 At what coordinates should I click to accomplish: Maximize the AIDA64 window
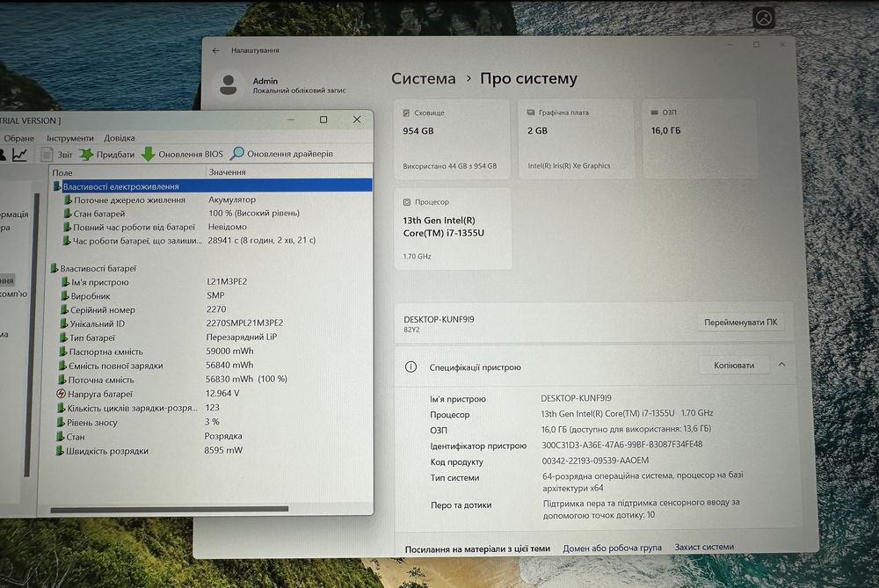tap(323, 120)
